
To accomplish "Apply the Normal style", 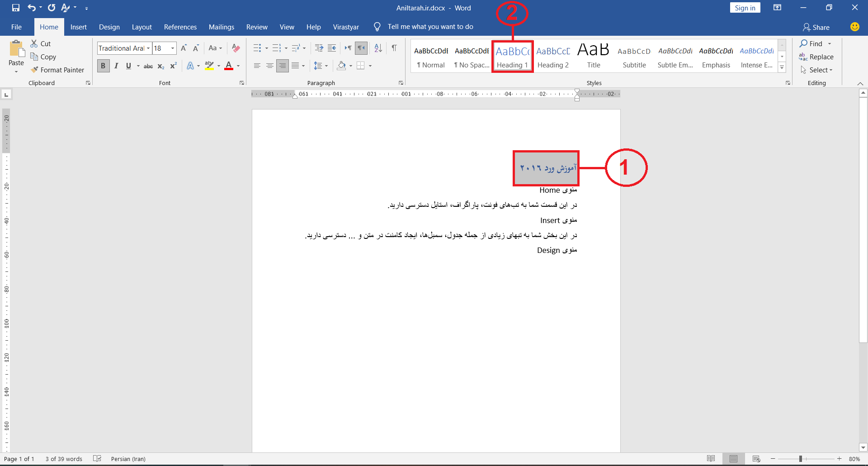I will pos(431,56).
